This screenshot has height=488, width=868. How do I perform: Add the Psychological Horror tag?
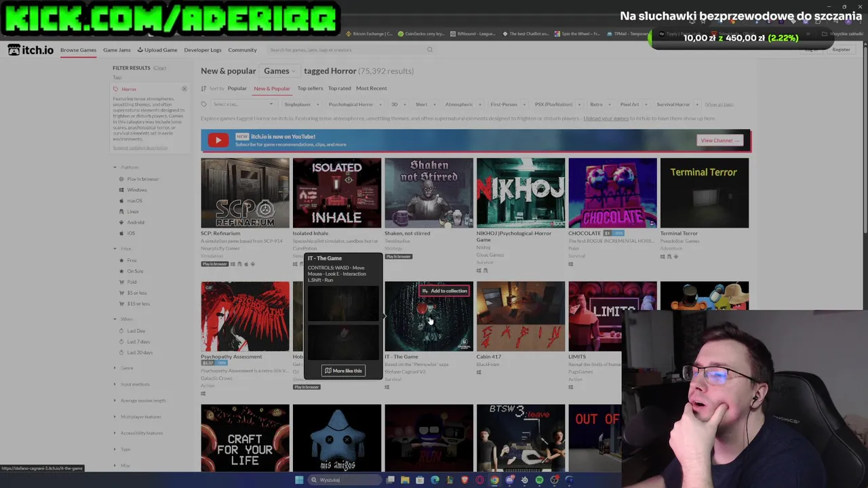click(x=354, y=104)
